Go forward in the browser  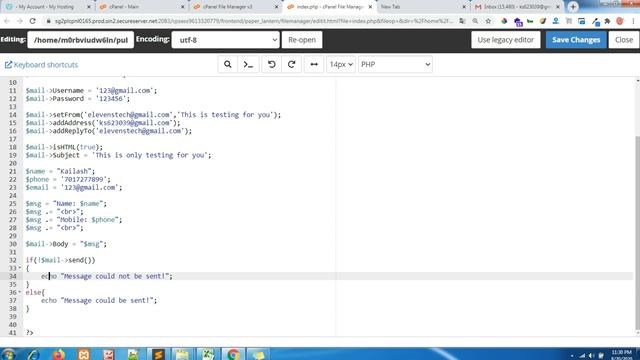click(x=20, y=21)
